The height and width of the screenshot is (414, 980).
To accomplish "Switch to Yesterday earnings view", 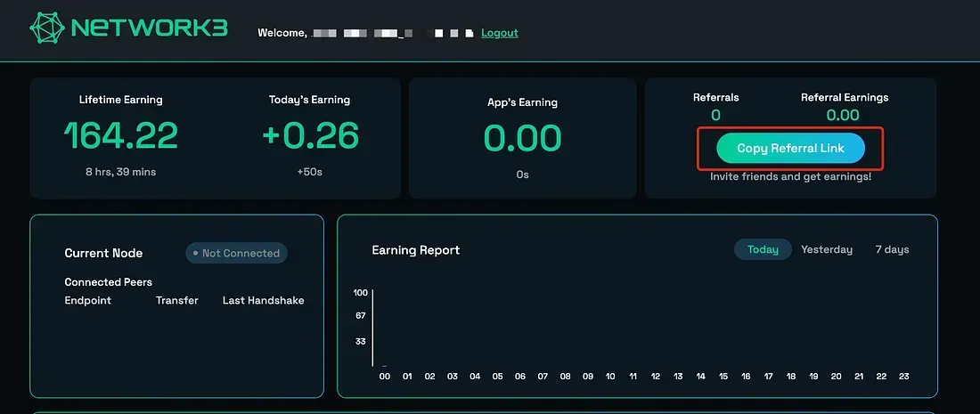I will click(x=827, y=249).
